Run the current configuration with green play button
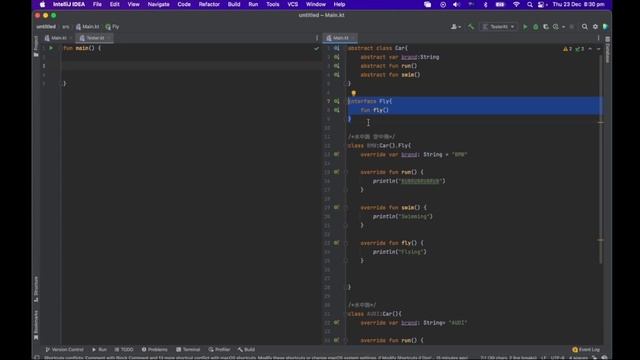This screenshot has height=360, width=640. coord(525,27)
